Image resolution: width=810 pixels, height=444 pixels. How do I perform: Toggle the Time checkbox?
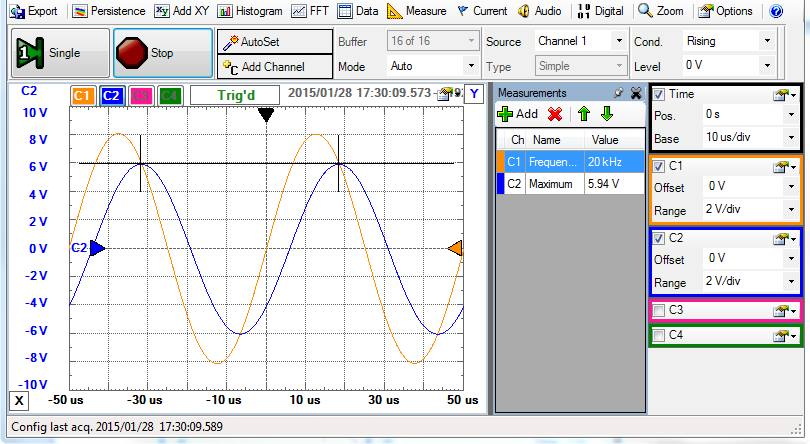tap(659, 94)
